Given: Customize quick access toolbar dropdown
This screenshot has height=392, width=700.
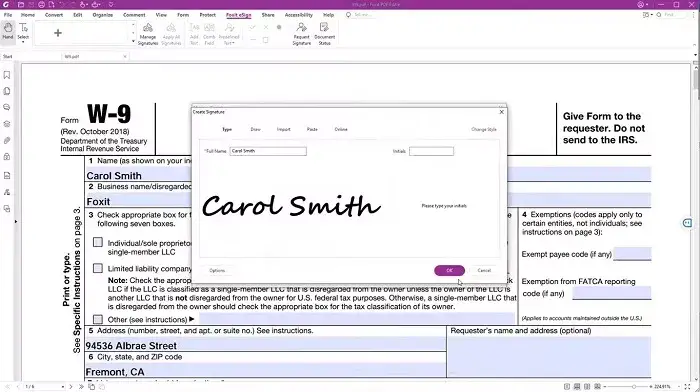Looking at the screenshot, I should click(111, 4).
